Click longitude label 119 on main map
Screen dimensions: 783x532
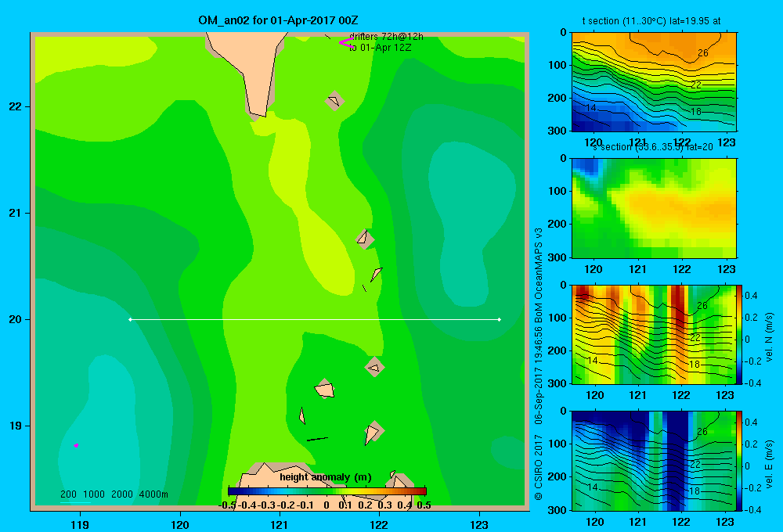point(80,524)
